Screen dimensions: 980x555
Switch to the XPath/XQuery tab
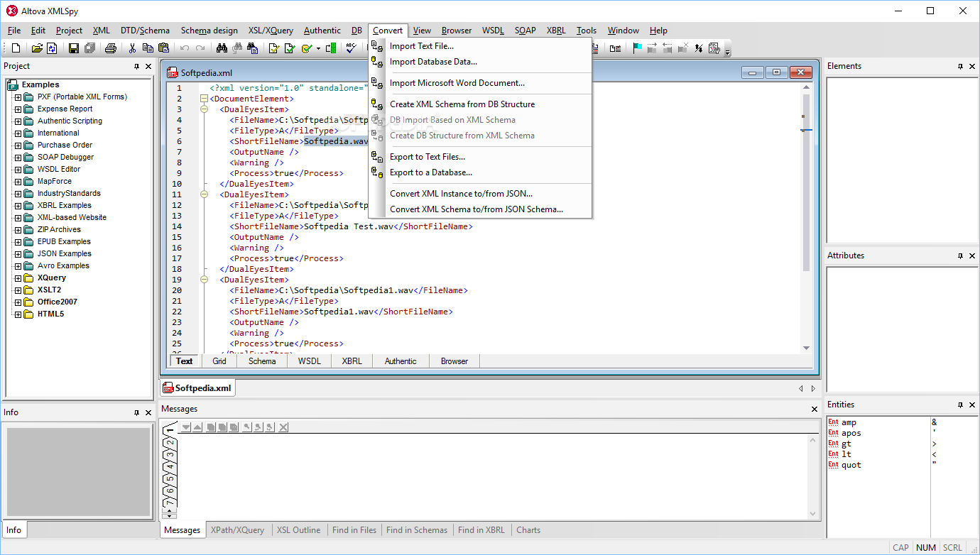tap(237, 530)
